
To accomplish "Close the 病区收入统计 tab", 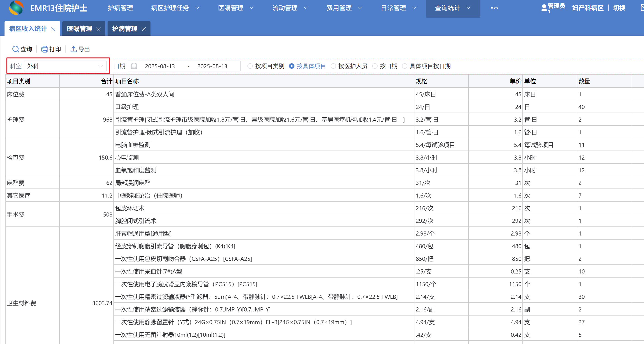I will click(53, 29).
